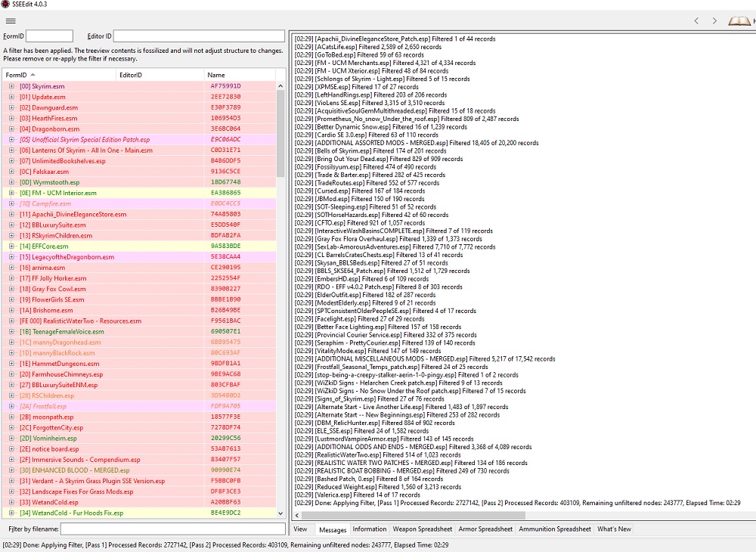The width and height of the screenshot is (756, 552).
Task: Open the Ammunition Spreadsheet tab
Action: 555,529
